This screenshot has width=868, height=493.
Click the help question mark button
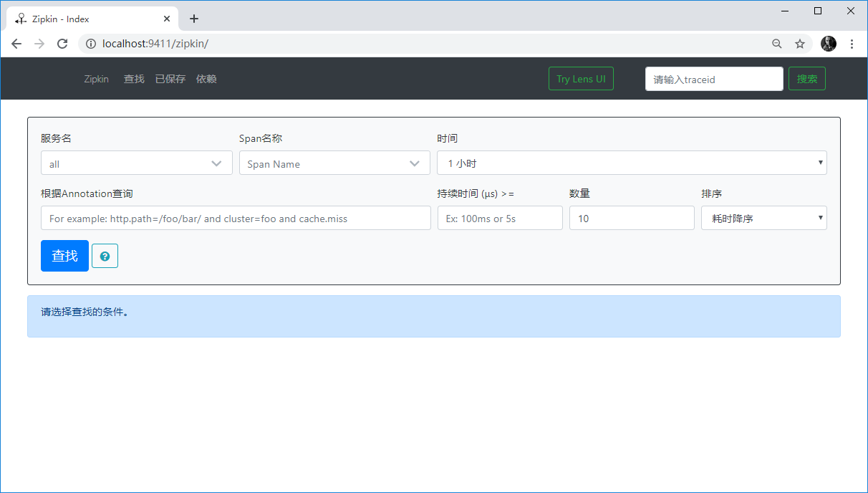tap(105, 256)
